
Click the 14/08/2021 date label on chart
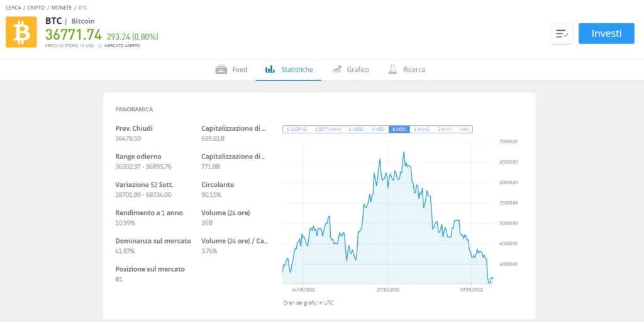tap(303, 289)
